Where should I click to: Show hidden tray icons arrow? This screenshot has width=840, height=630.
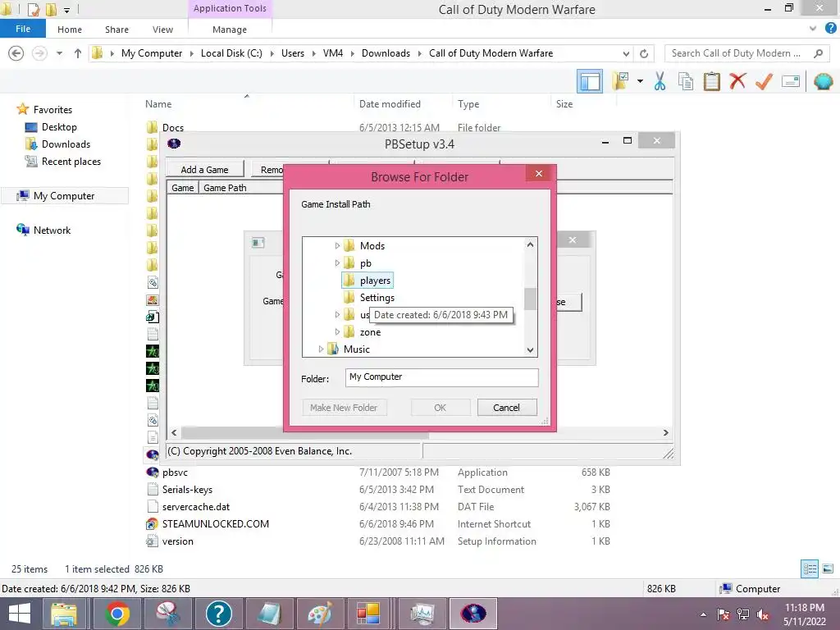(x=703, y=614)
